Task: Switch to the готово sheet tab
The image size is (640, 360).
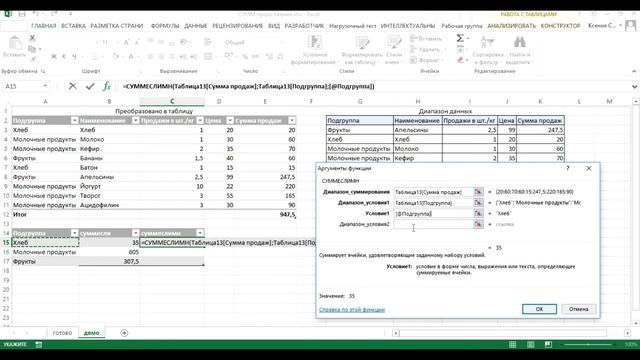Action: pyautogui.click(x=62, y=333)
